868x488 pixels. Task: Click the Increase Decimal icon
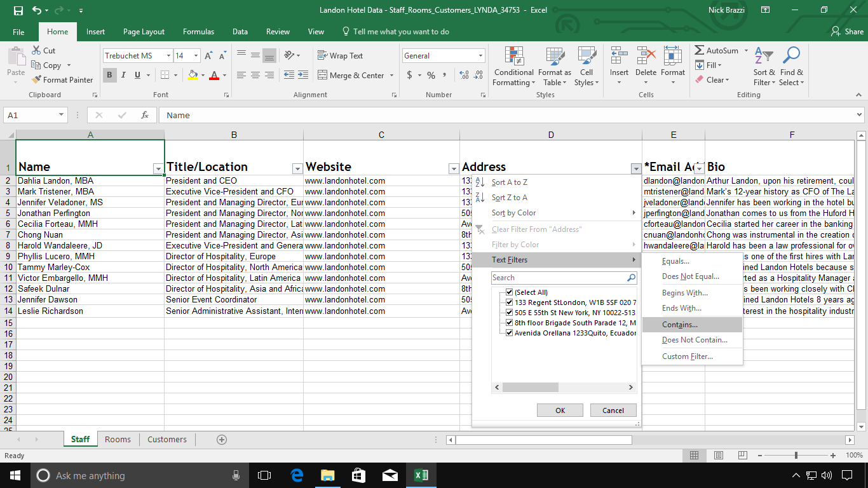pyautogui.click(x=463, y=75)
